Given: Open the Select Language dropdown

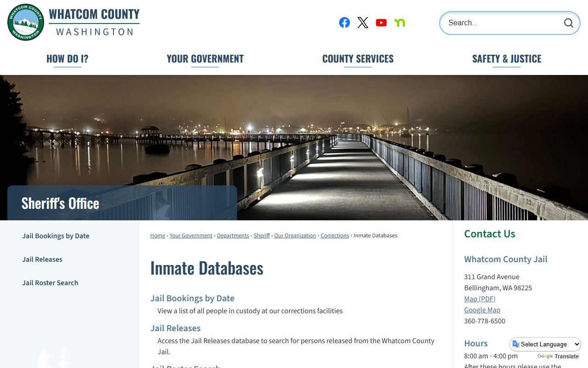Looking at the screenshot, I should pos(545,344).
